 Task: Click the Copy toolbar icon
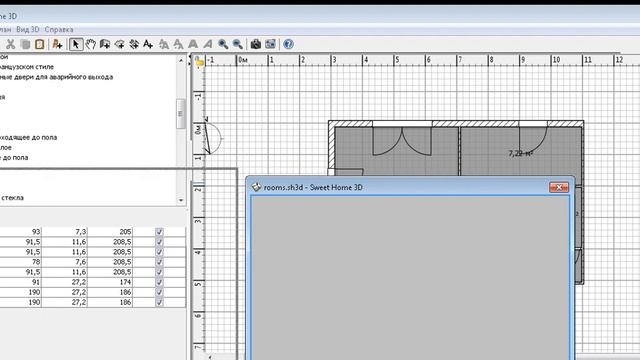coord(25,44)
